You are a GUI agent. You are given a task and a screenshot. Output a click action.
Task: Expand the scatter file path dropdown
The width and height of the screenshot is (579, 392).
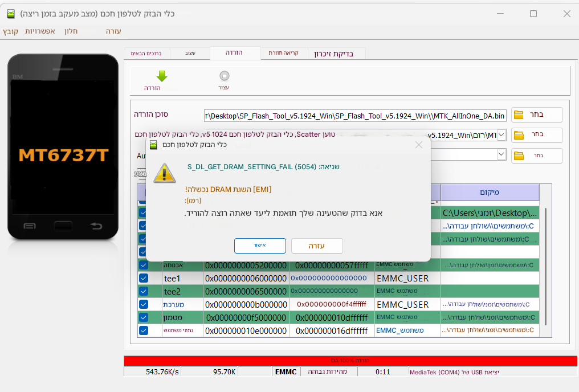(x=501, y=135)
